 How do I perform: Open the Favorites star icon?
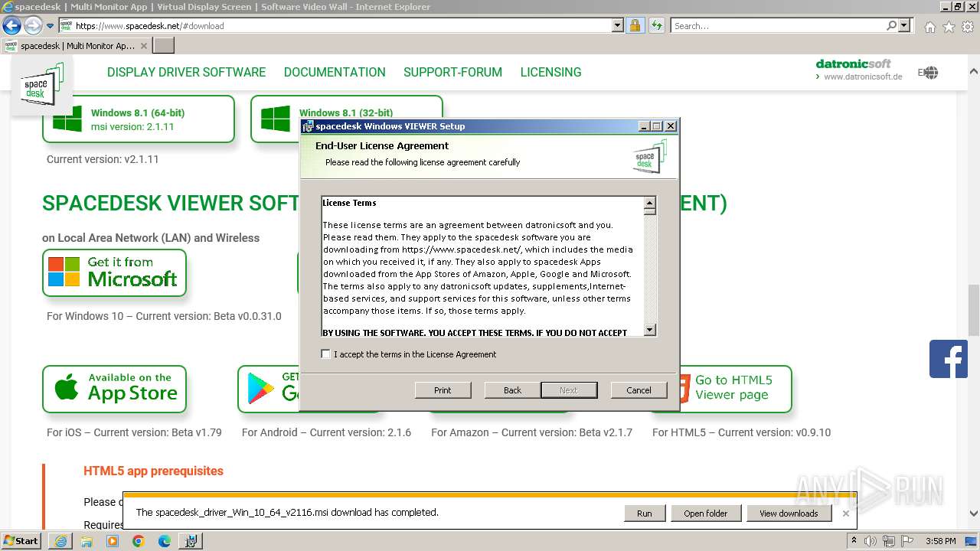(949, 27)
